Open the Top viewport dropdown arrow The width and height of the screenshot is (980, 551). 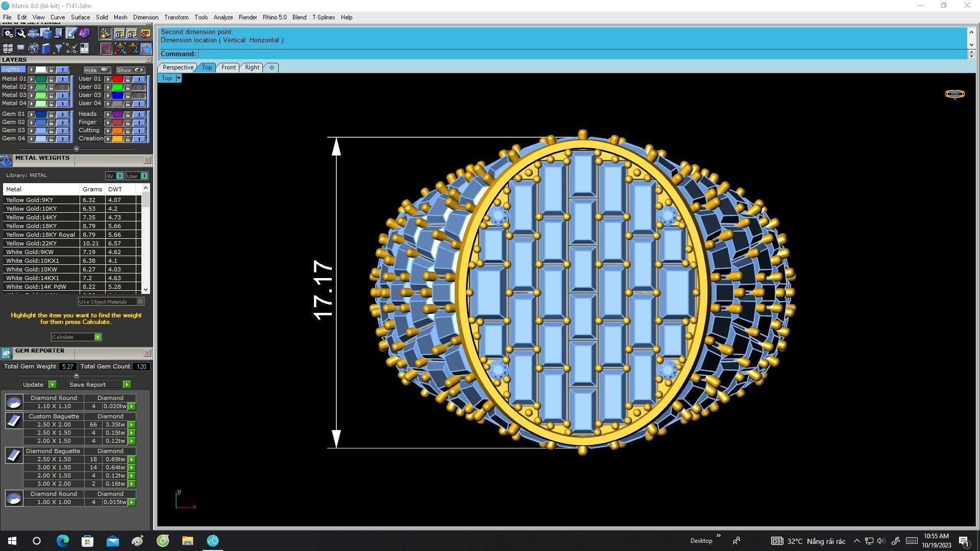point(179,78)
